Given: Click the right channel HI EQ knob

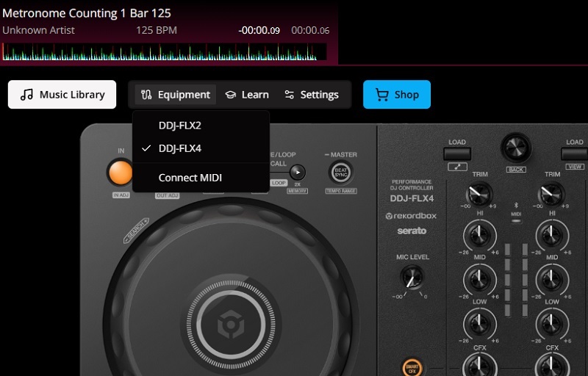Looking at the screenshot, I should 552,236.
